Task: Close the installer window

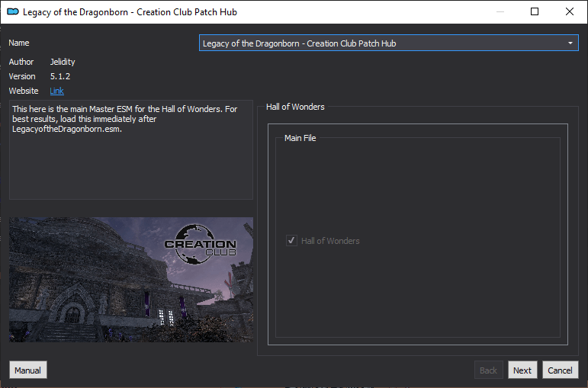Action: pyautogui.click(x=569, y=11)
